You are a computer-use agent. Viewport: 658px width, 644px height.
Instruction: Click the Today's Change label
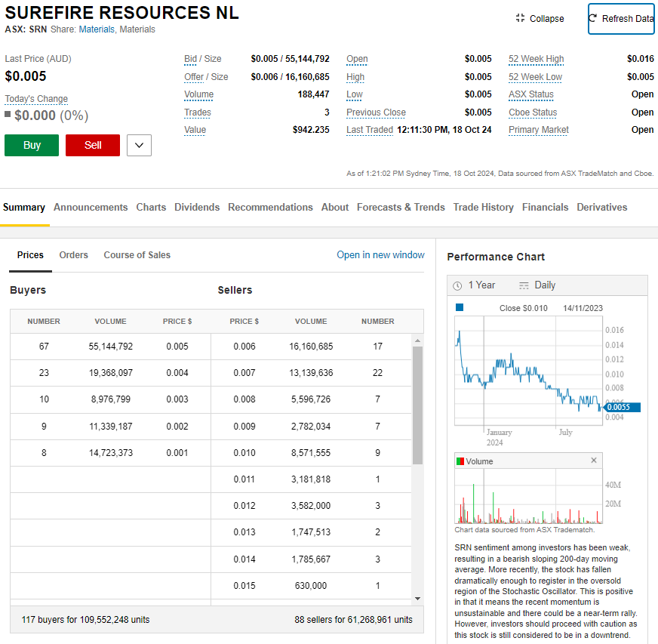[x=36, y=99]
